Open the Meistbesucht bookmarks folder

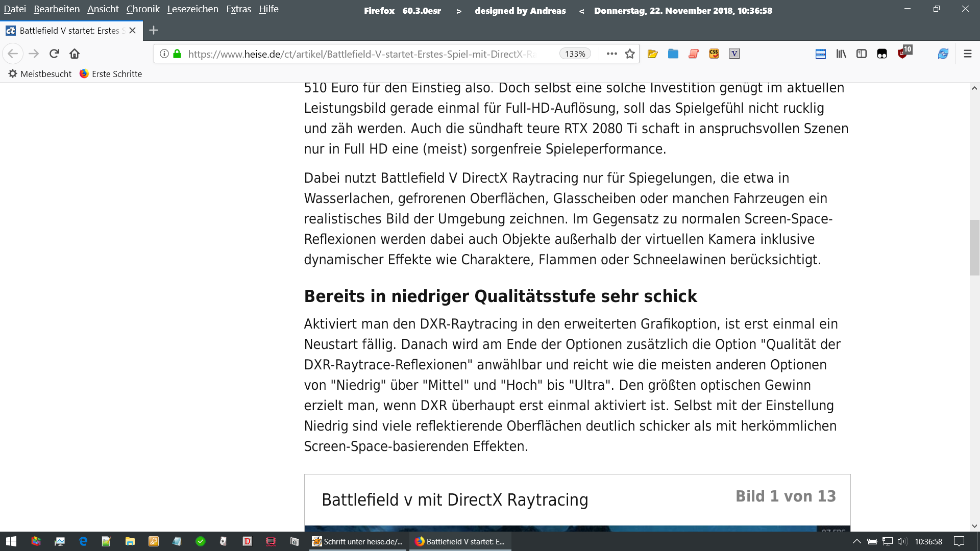pyautogui.click(x=40, y=74)
